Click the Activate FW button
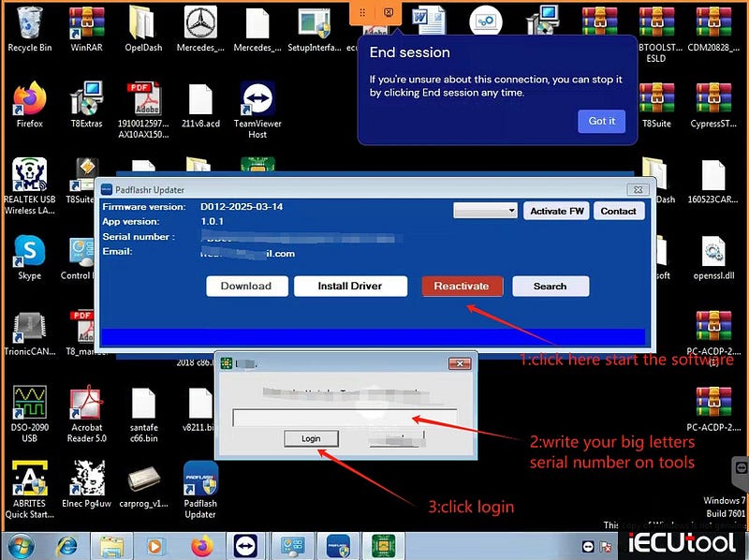The image size is (749, 560). [x=556, y=211]
